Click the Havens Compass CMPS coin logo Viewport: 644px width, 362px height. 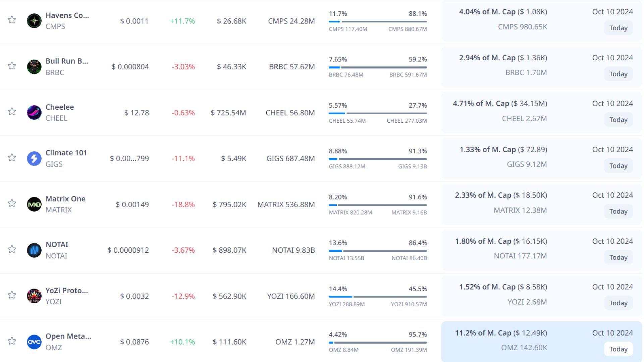[34, 21]
